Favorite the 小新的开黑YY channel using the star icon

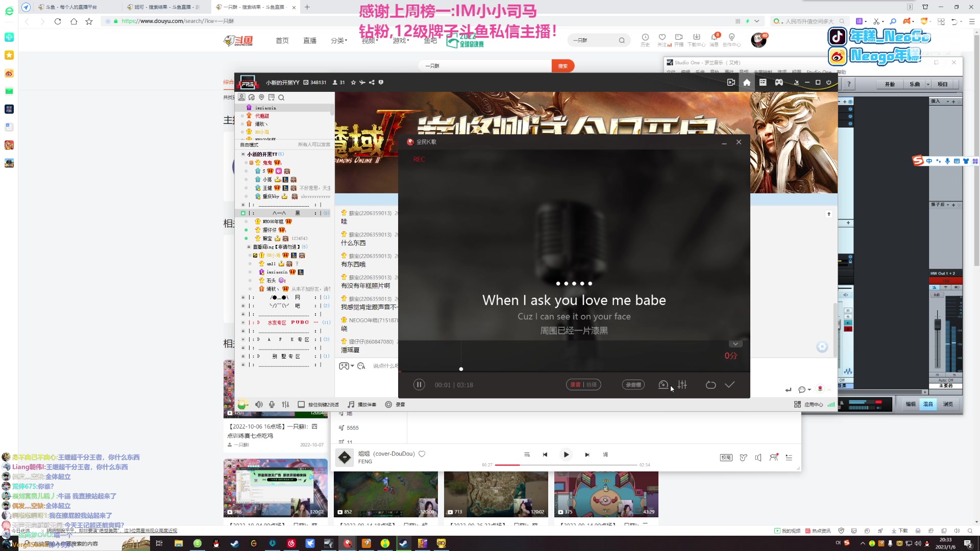353,82
